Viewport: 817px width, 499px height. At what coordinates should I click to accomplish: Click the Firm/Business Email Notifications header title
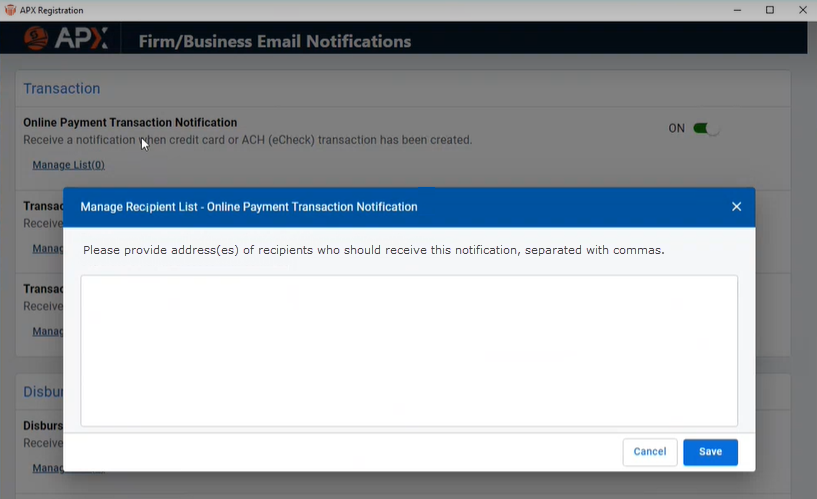(274, 41)
